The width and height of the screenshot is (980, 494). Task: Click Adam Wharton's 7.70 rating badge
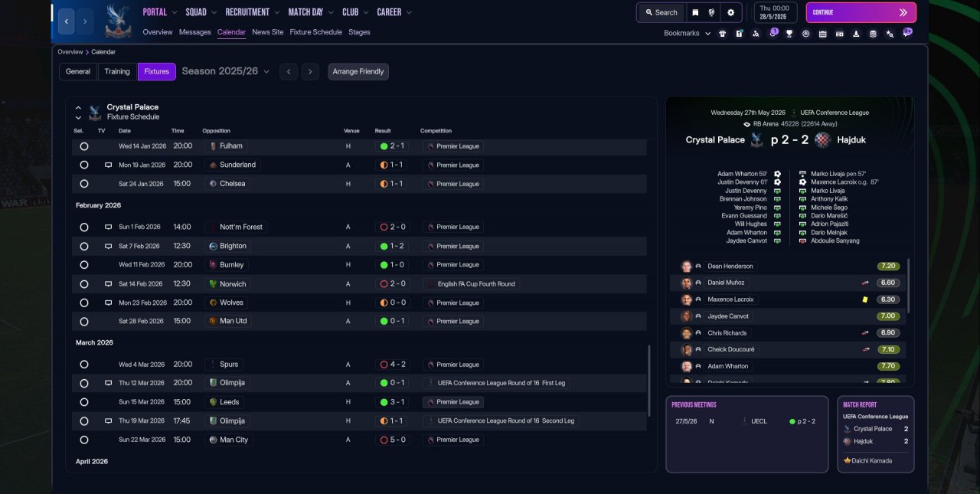(x=888, y=366)
